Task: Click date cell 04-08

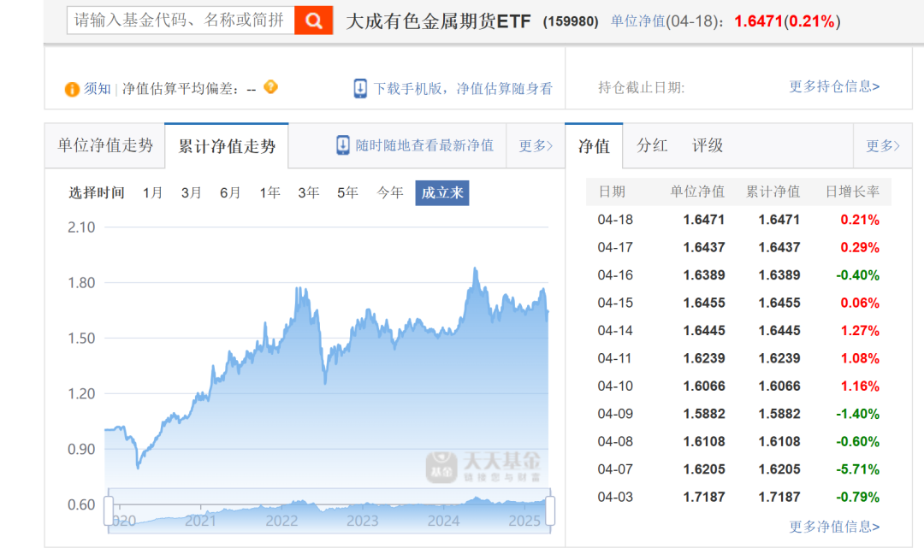Action: [615, 441]
